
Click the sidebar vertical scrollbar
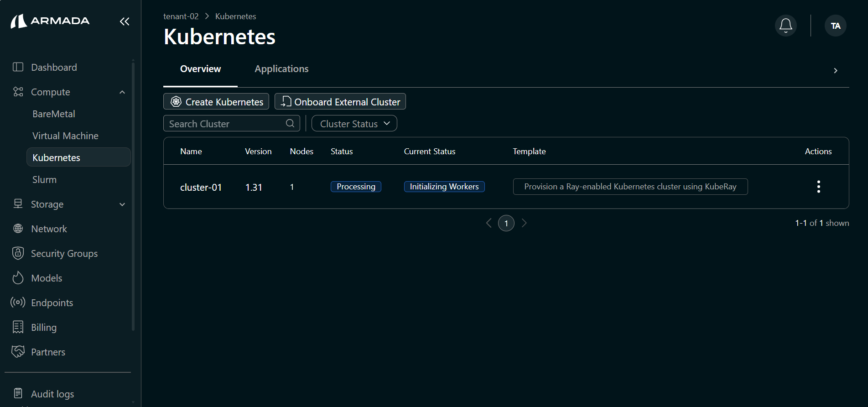click(x=133, y=196)
